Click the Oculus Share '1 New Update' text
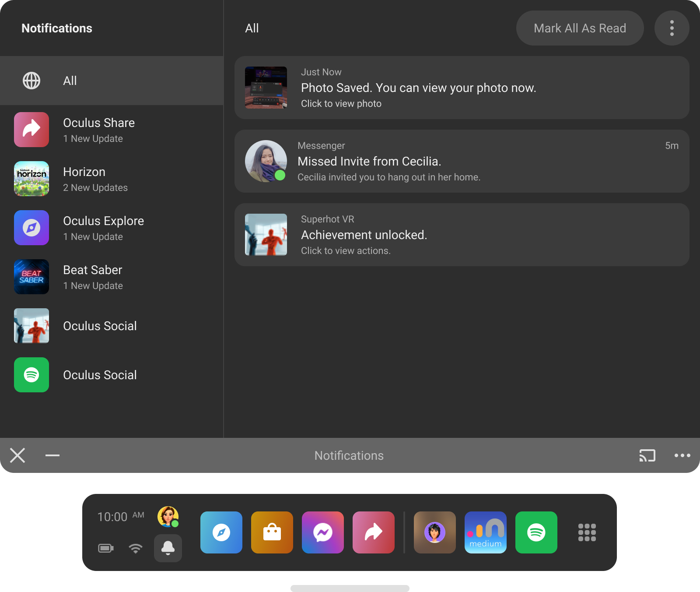This screenshot has height=592, width=700. coord(93,139)
